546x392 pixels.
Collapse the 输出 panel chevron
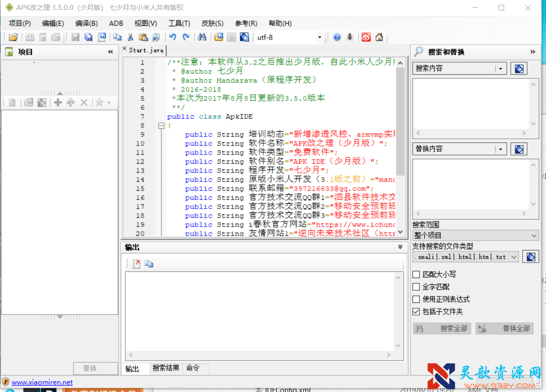[x=400, y=247]
